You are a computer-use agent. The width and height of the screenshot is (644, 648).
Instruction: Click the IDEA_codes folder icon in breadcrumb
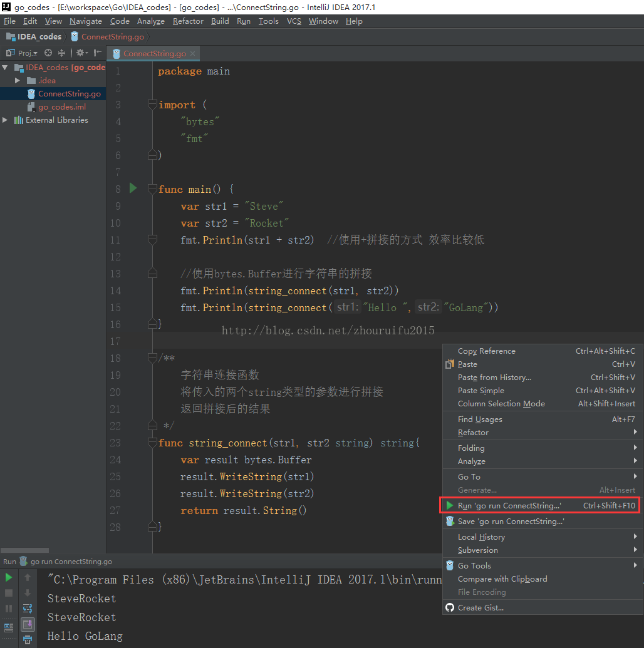[11, 36]
